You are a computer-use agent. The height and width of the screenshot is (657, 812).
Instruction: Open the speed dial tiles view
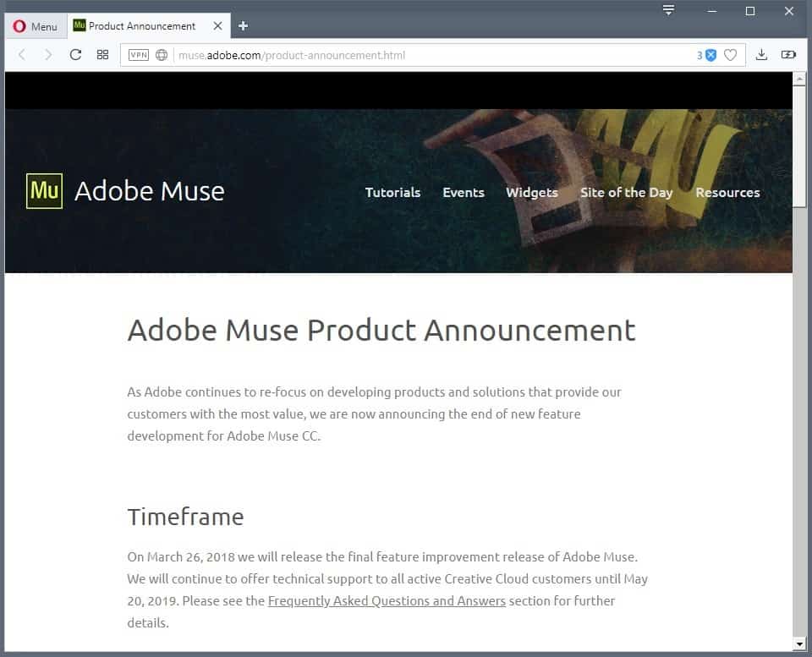[x=102, y=54]
